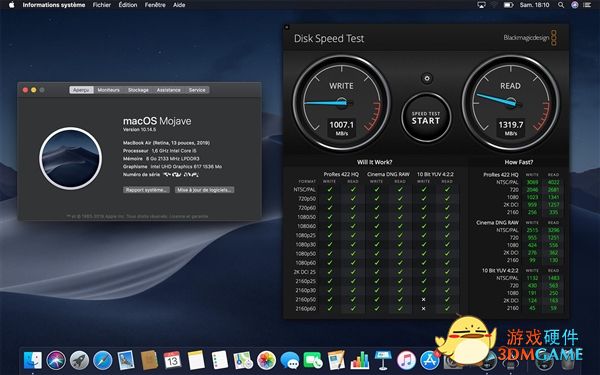Open Calendar icon showing 13
The width and height of the screenshot is (600, 375).
click(172, 360)
